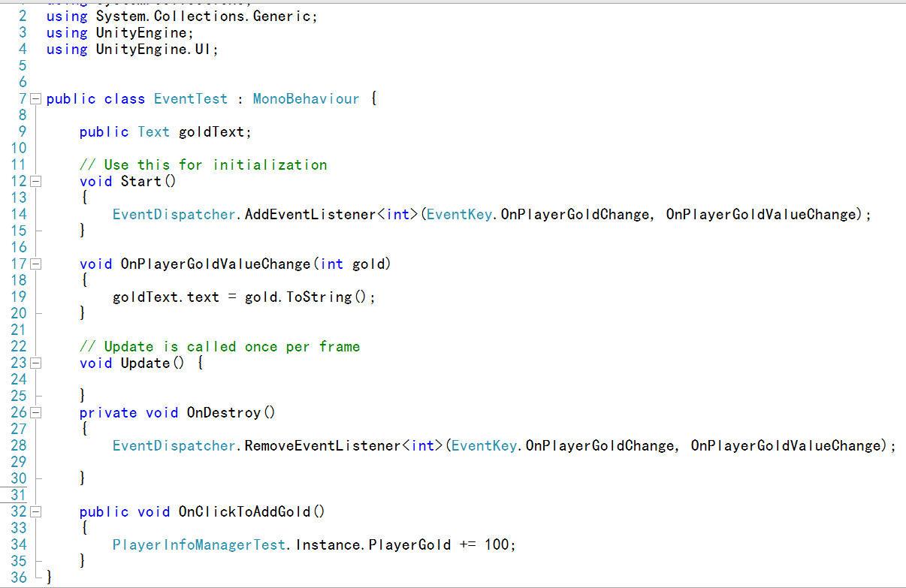
Task: Click line number 14 in the gutter
Action: pos(19,215)
